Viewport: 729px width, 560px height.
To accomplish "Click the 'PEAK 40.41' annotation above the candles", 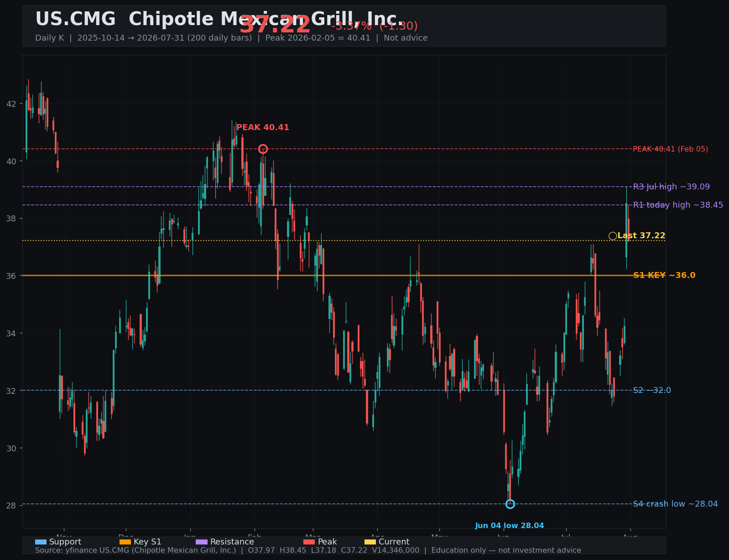I will 263,127.
